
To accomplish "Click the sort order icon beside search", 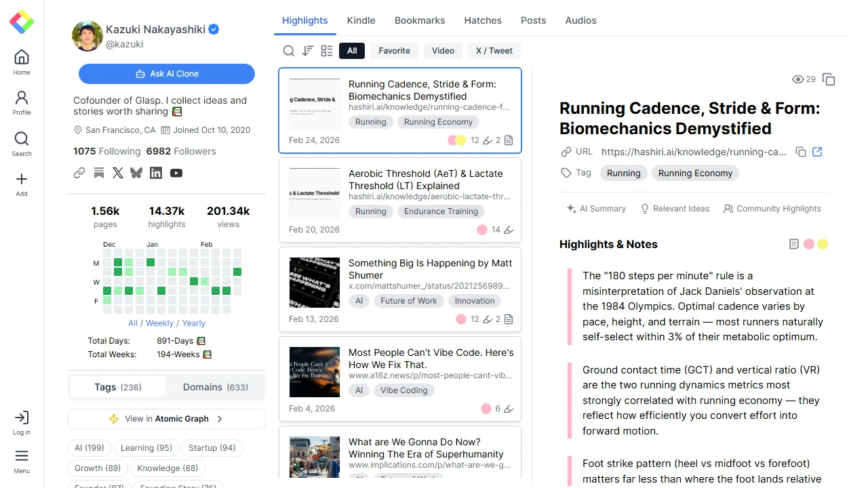I will tap(307, 51).
